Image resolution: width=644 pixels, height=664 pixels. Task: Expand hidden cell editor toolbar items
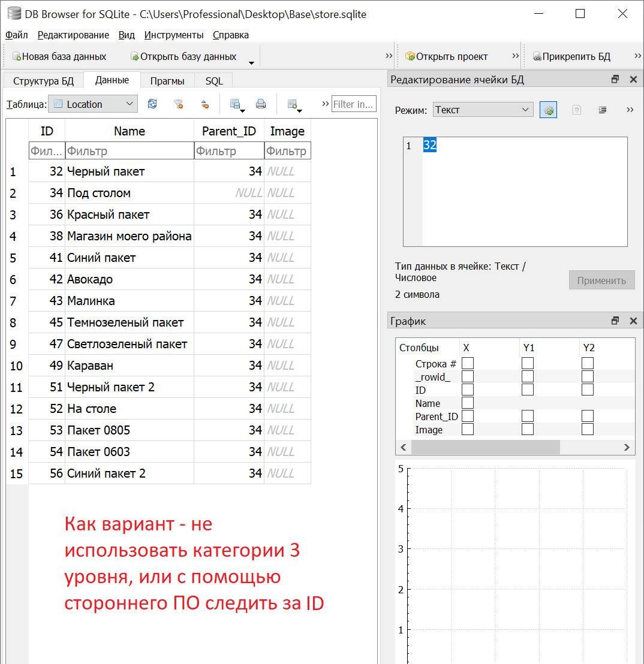pos(630,110)
